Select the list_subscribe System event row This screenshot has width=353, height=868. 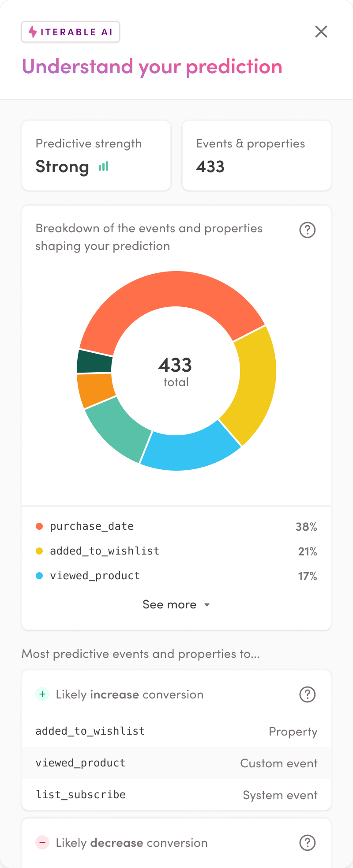[x=176, y=795]
